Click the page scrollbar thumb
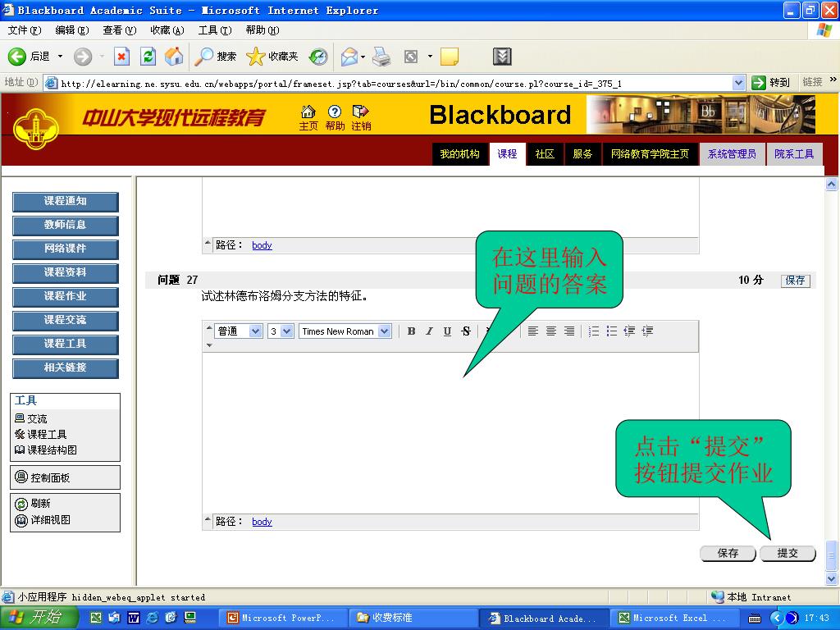The width and height of the screenshot is (840, 630). point(832,556)
